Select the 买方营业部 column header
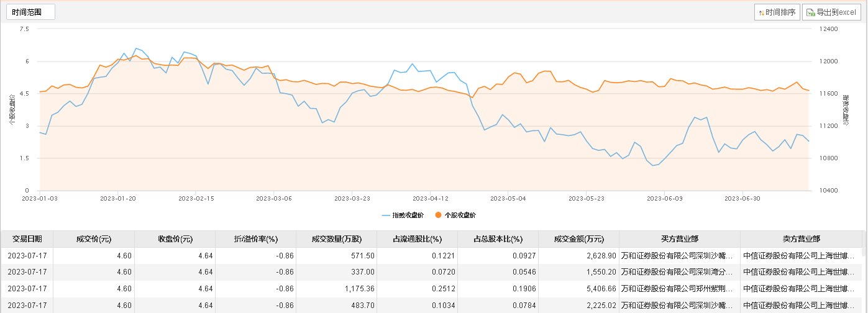Image resolution: width=868 pixels, height=313 pixels. pos(680,239)
